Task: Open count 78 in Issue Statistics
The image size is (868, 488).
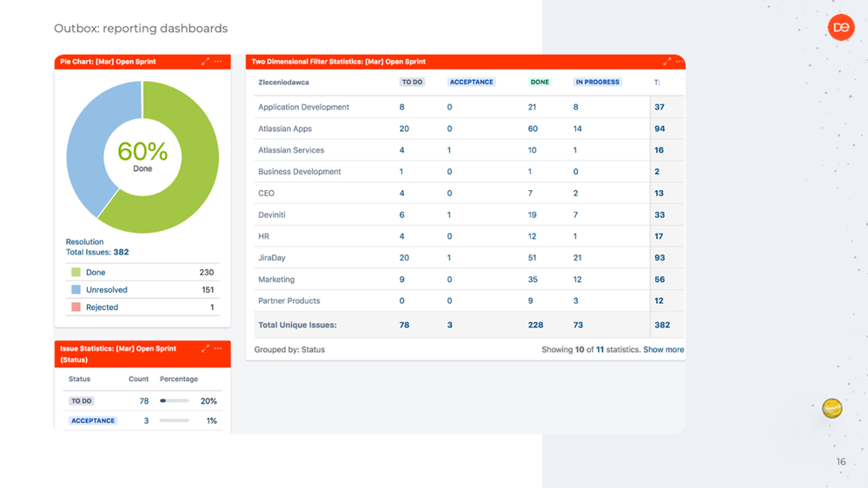Action: pos(144,401)
